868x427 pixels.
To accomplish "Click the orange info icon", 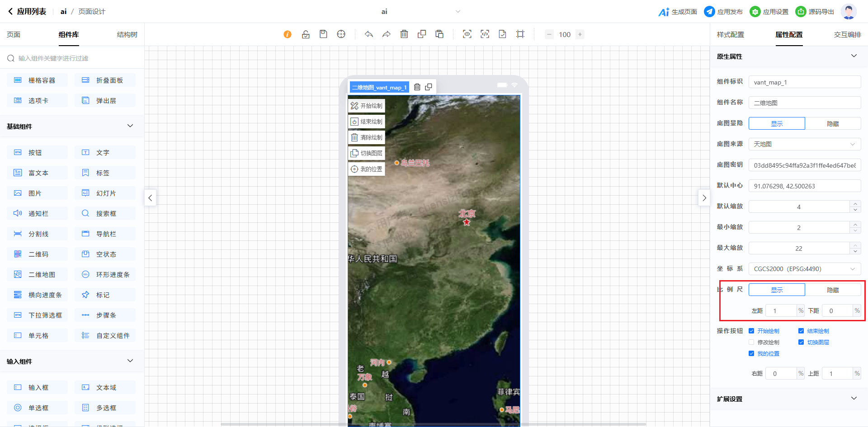I will tap(288, 34).
